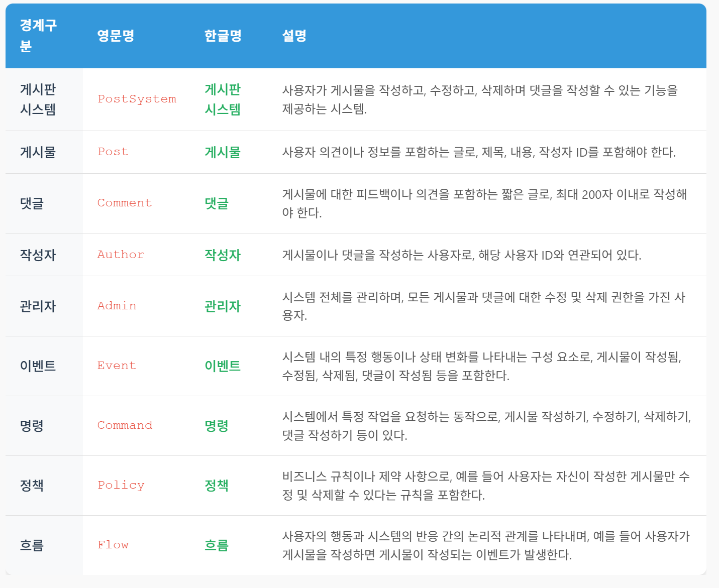Click the Author English name cell
Screen dimensions: 719x588
click(121, 255)
